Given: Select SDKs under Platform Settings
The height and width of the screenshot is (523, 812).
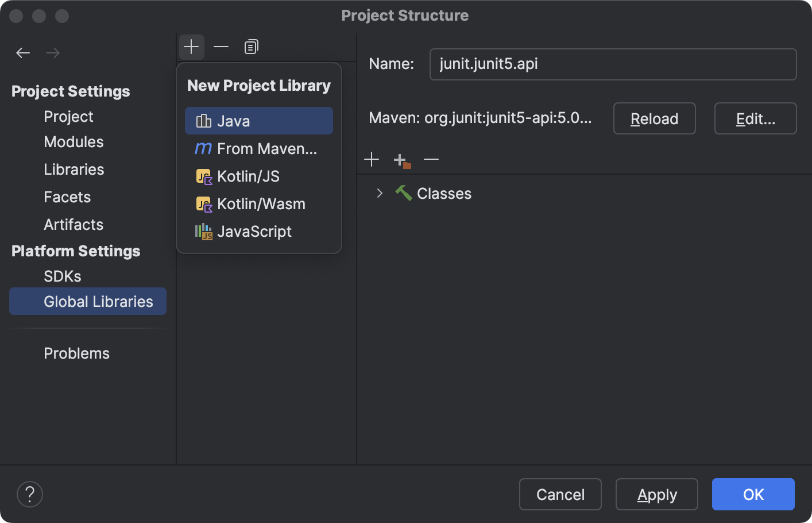Looking at the screenshot, I should [62, 276].
